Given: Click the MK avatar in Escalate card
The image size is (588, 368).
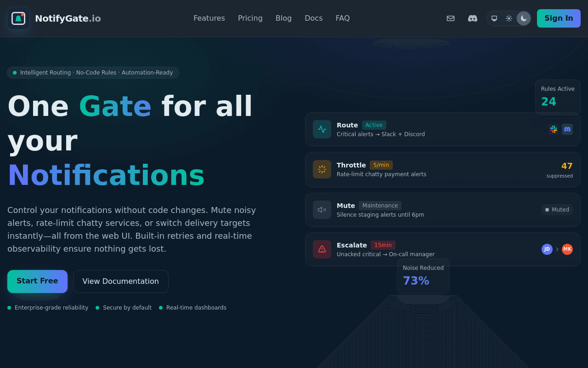Looking at the screenshot, I should coord(567,249).
